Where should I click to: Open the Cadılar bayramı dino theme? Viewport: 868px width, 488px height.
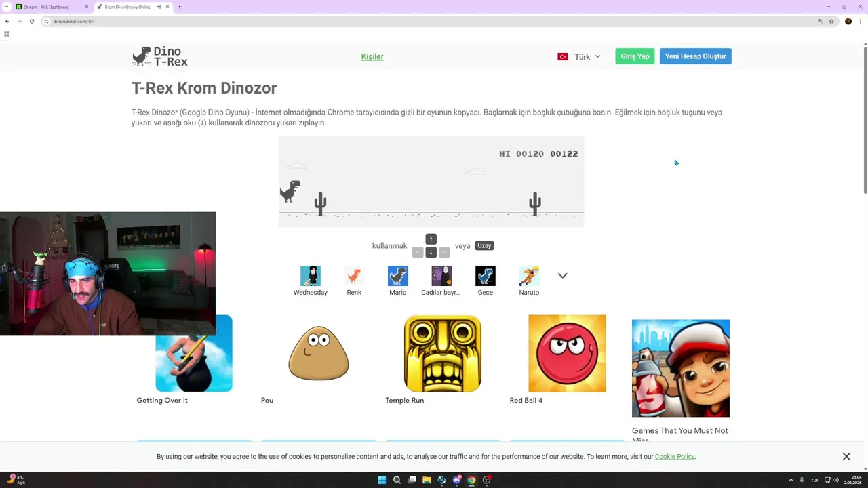coord(441,281)
